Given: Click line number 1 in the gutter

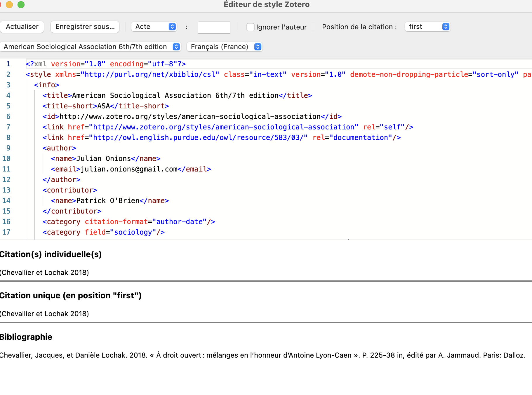Looking at the screenshot, I should pyautogui.click(x=8, y=64).
